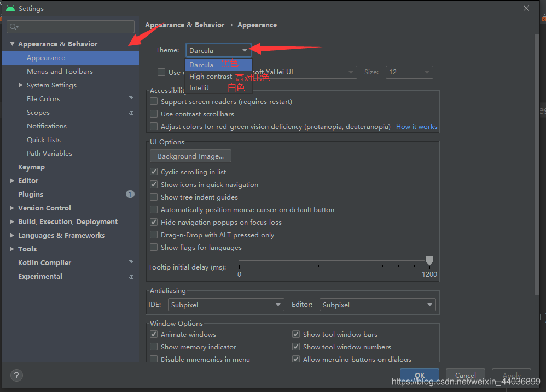The width and height of the screenshot is (546, 392).
Task: Click the project-level icon next to Scopes
Action: click(131, 112)
